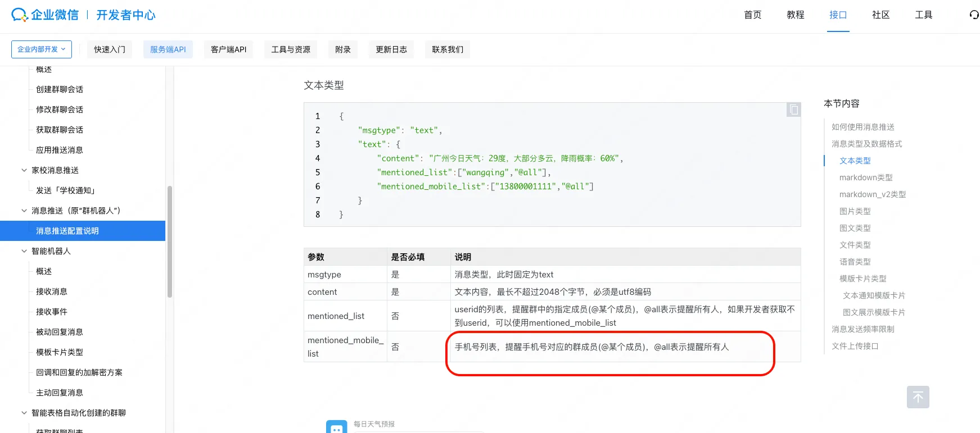Switch to the 服务端API tab
Image resolution: width=980 pixels, height=433 pixels.
coord(168,49)
